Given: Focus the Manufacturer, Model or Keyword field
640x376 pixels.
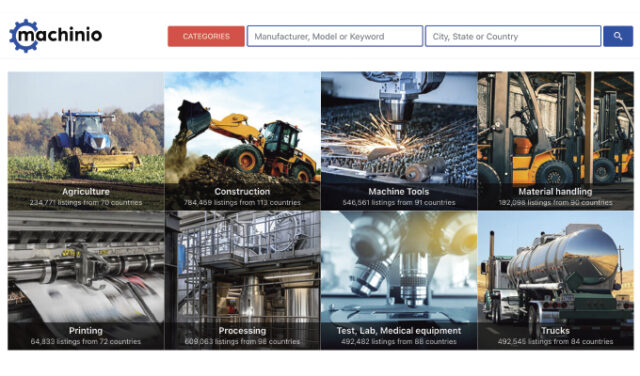Looking at the screenshot, I should click(335, 36).
